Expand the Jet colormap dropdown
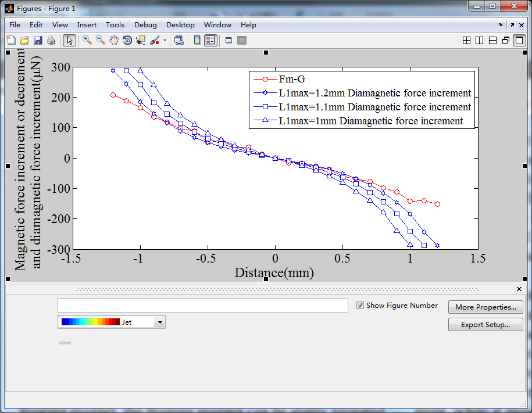Image resolution: width=532 pixels, height=413 pixels. [x=160, y=322]
